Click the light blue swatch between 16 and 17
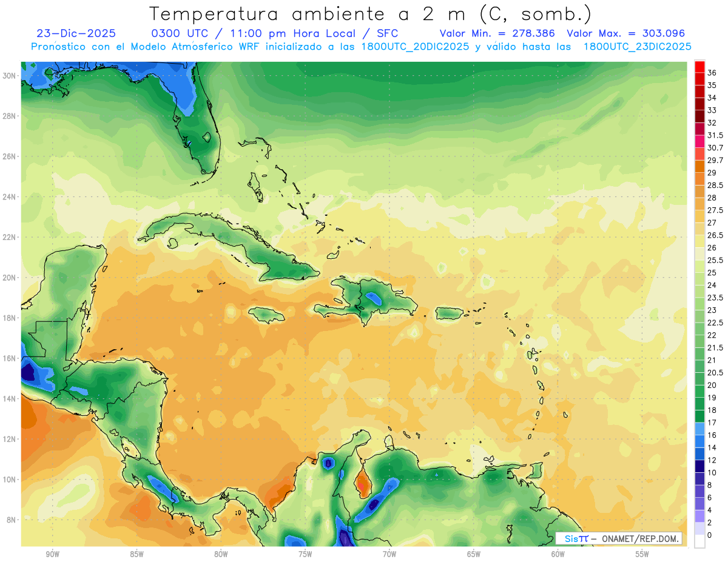 (x=700, y=429)
